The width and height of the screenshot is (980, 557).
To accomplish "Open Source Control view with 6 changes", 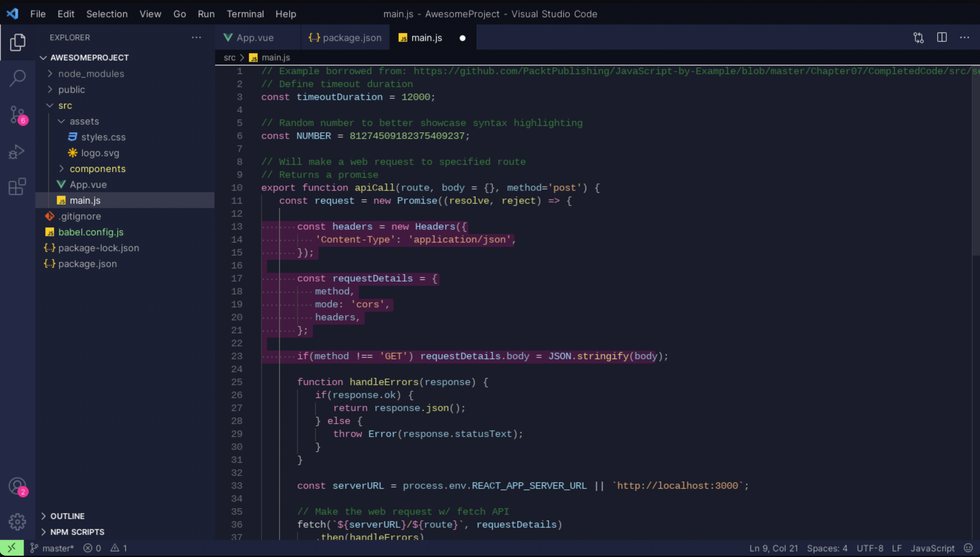I will pos(17,114).
